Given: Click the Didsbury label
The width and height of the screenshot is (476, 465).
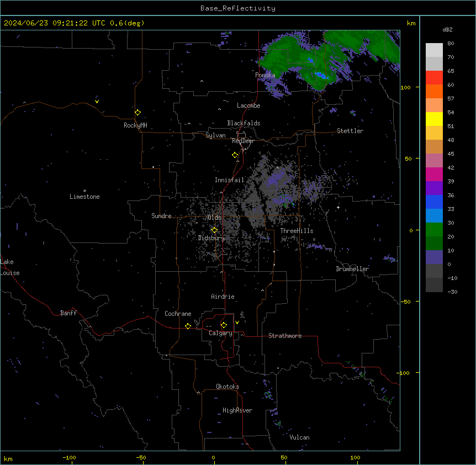Looking at the screenshot, I should click(x=211, y=238).
